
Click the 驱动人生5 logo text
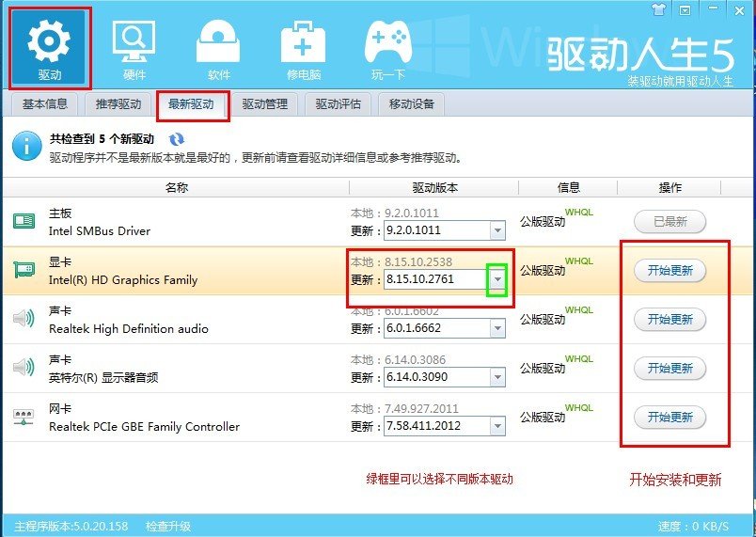(x=640, y=55)
